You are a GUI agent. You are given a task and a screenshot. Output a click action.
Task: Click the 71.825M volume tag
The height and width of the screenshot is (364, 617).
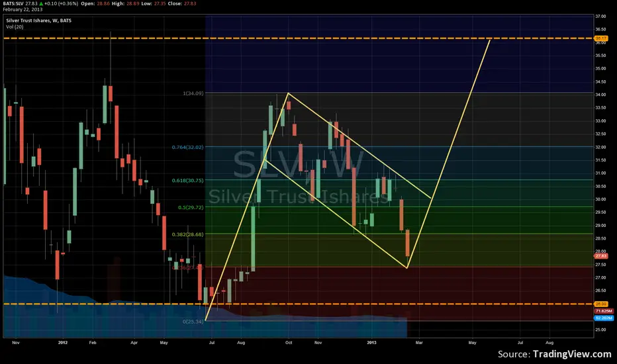[x=604, y=311]
